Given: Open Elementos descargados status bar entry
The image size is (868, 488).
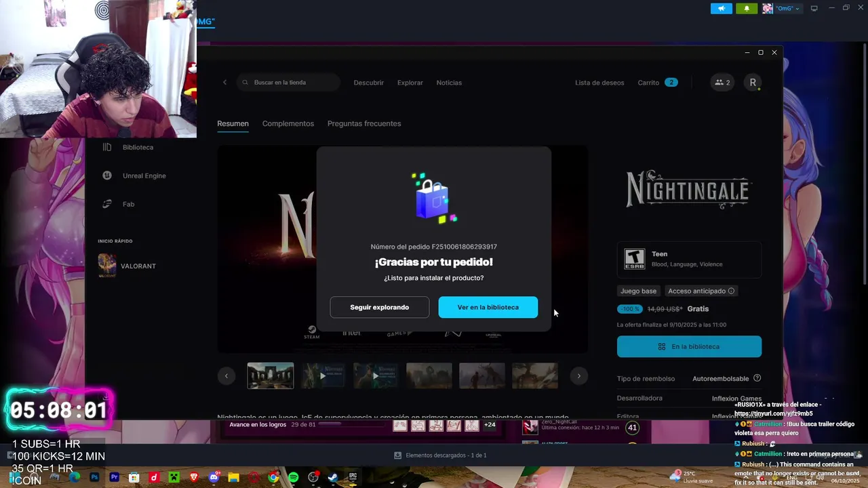Looking at the screenshot, I should [440, 455].
